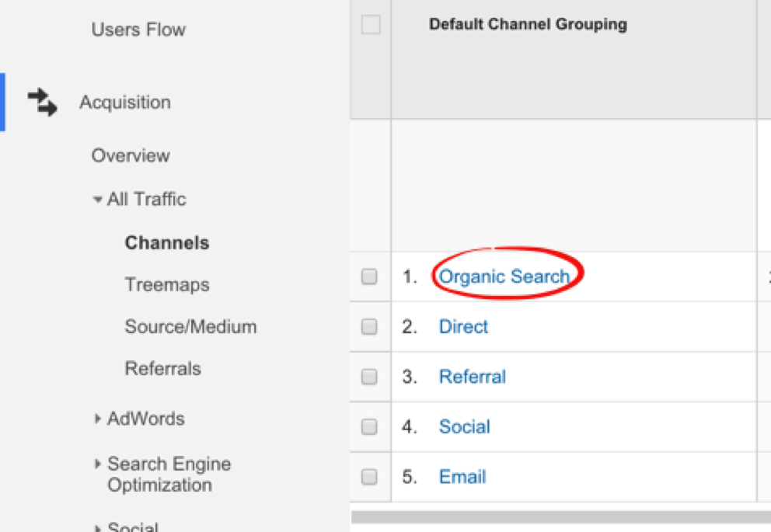771x532 pixels.
Task: Open the Email channel report
Action: tap(462, 476)
